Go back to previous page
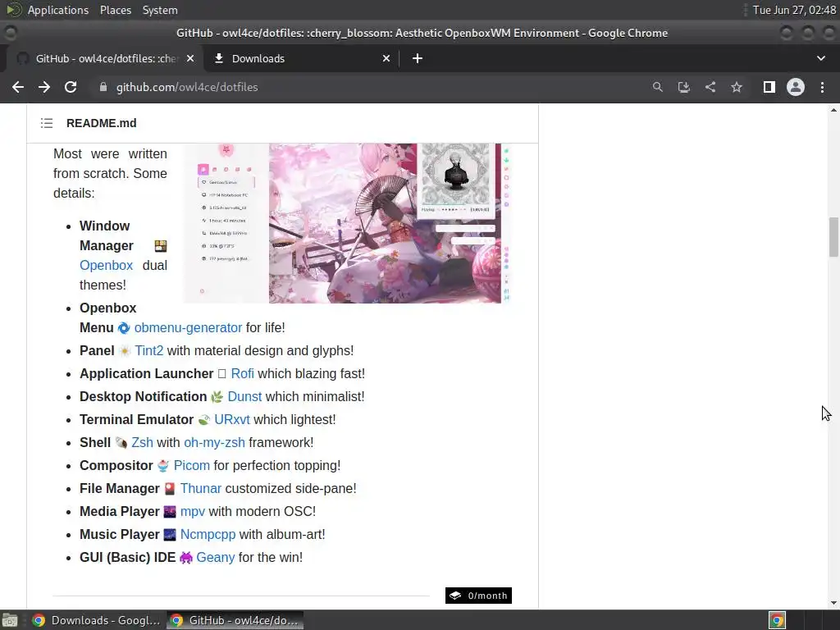The image size is (840, 630). coord(18,87)
